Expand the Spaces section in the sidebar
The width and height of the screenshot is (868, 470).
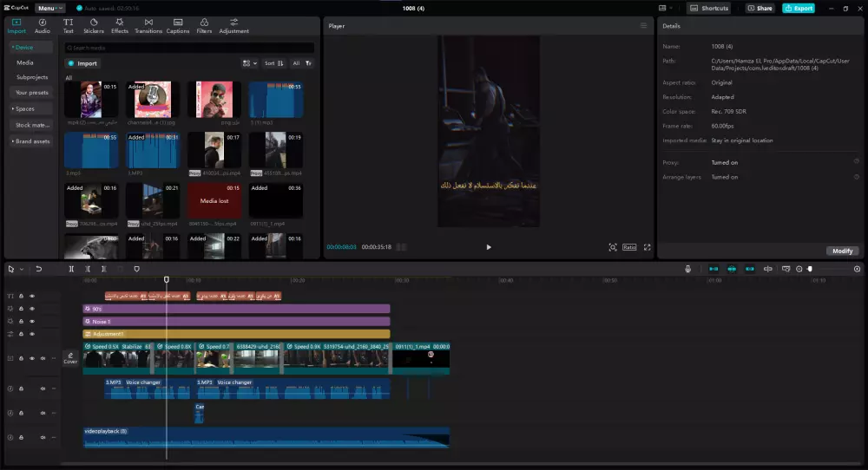pos(24,108)
